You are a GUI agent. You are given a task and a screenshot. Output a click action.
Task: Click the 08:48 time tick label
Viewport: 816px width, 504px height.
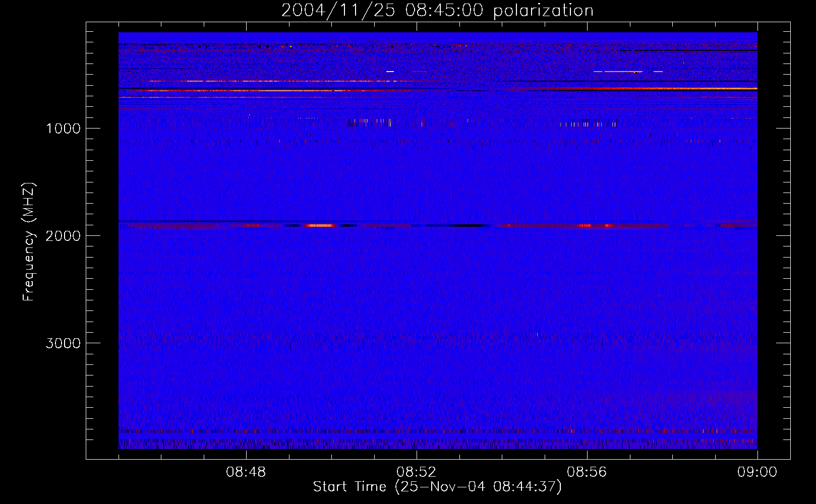[246, 472]
